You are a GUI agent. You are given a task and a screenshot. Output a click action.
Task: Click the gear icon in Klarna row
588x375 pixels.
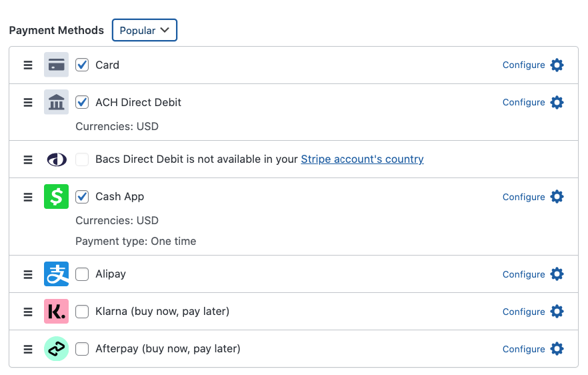(x=557, y=312)
